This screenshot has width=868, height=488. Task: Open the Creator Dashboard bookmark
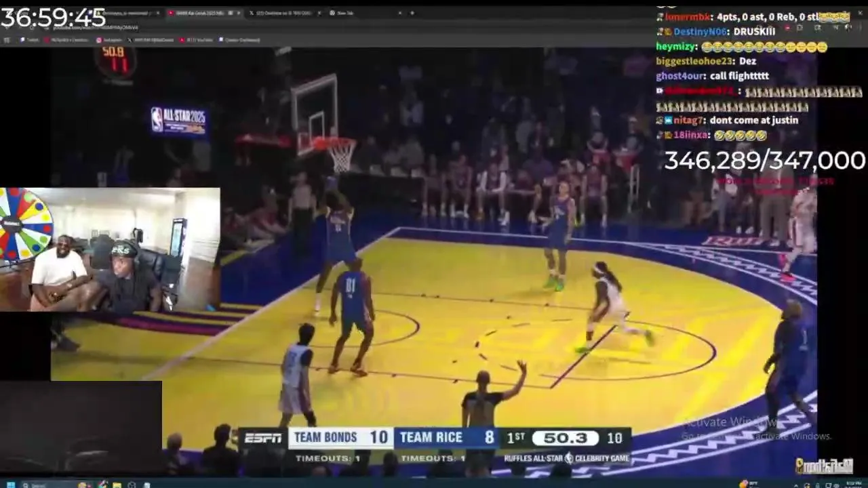239,40
